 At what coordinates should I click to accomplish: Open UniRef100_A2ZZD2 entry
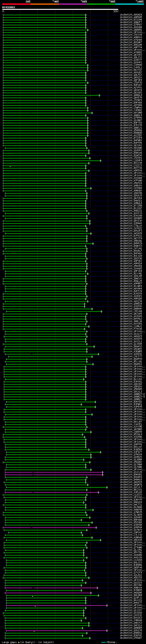(131, 135)
